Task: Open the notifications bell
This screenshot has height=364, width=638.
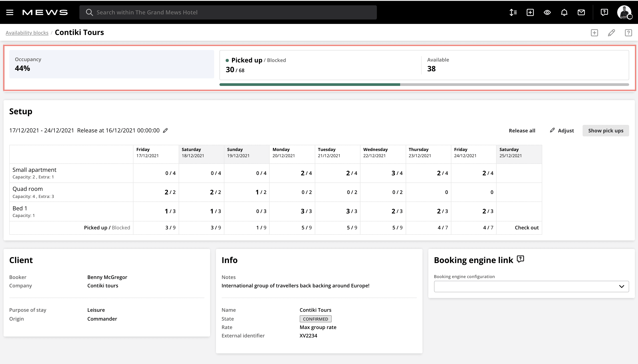Action: (564, 12)
